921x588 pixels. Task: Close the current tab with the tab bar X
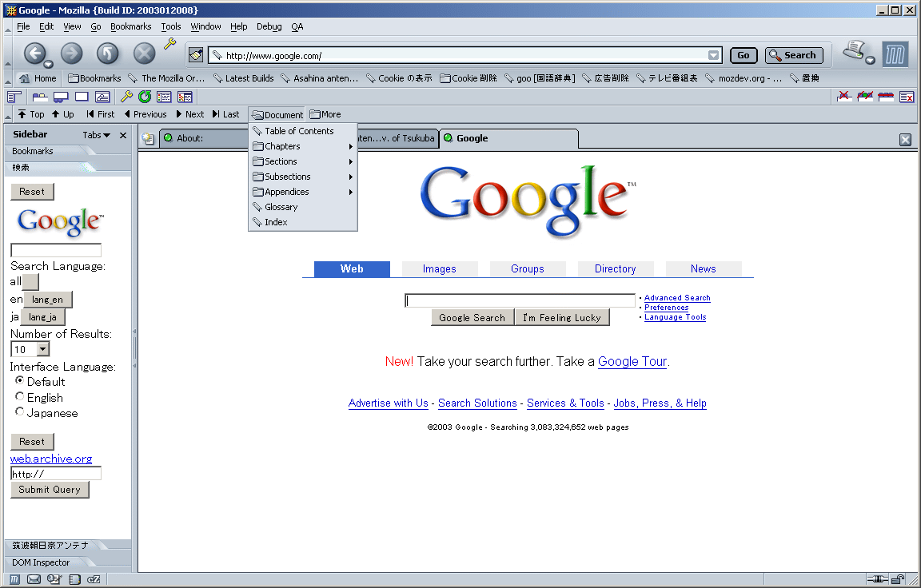pyautogui.click(x=905, y=140)
